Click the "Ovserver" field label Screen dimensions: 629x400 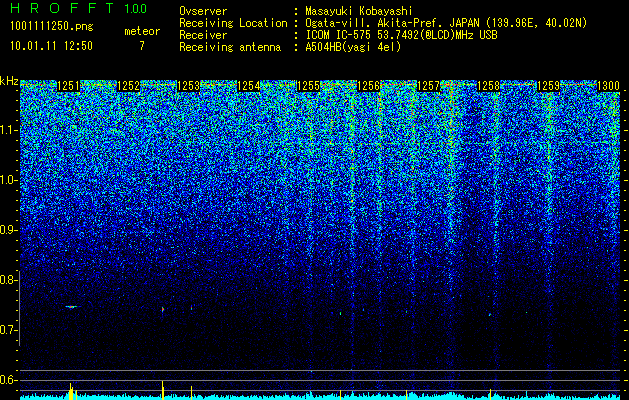[203, 11]
